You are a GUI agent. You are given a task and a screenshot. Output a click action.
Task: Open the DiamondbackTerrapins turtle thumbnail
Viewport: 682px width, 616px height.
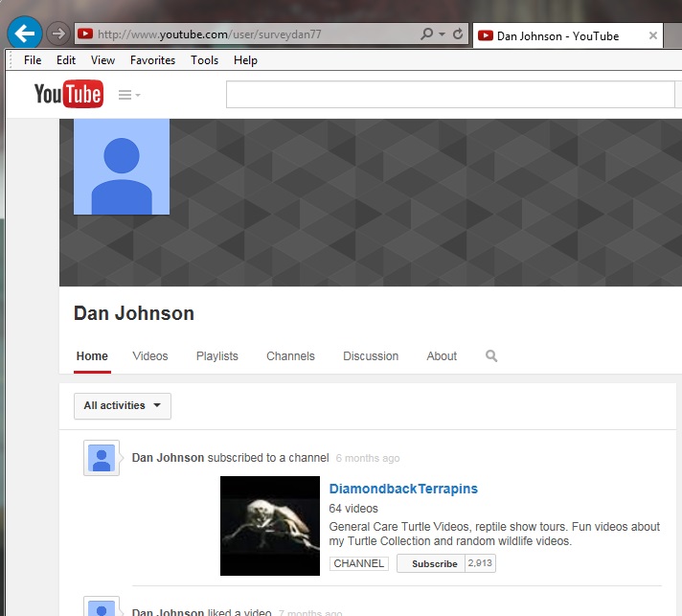(270, 526)
